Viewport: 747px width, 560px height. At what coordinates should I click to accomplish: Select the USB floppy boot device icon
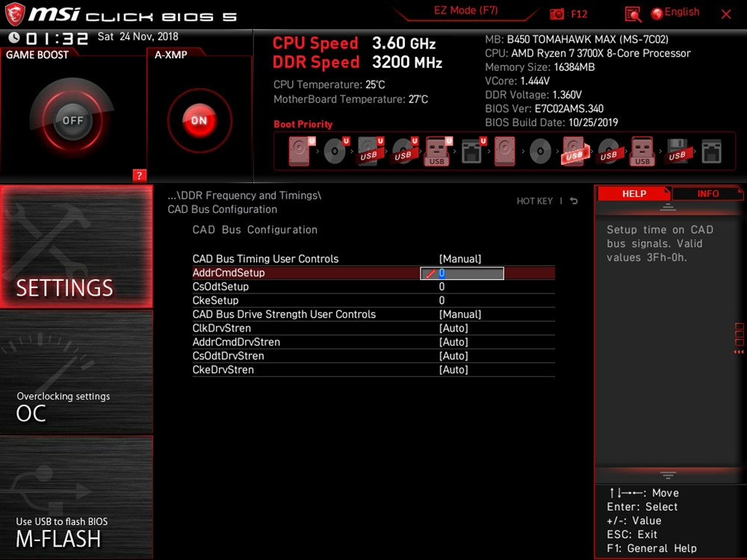[677, 151]
